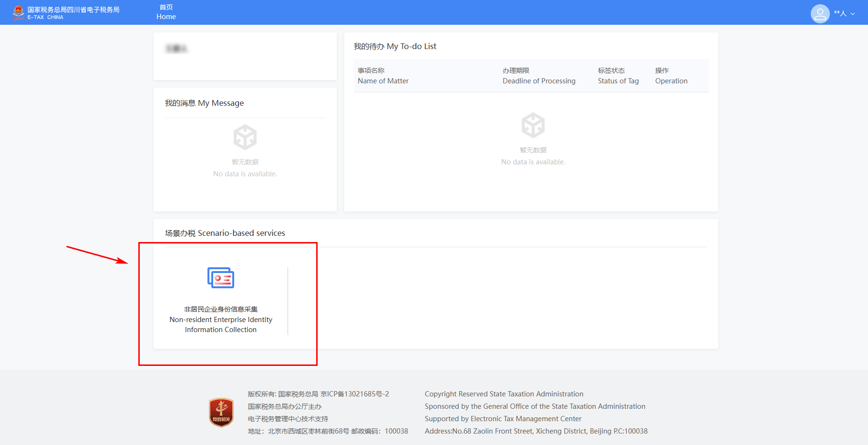Click the user avatar icon

[x=820, y=14]
